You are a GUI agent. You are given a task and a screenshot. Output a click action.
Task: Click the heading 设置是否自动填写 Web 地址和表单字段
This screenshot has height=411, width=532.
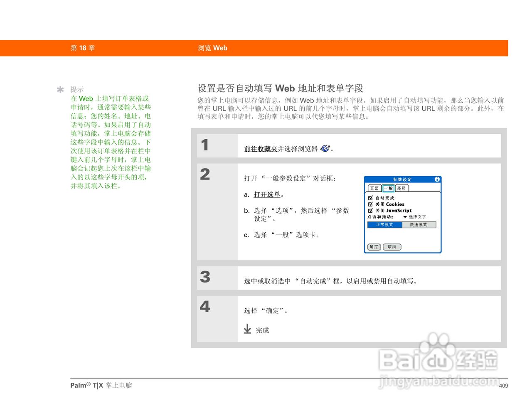pyautogui.click(x=281, y=88)
